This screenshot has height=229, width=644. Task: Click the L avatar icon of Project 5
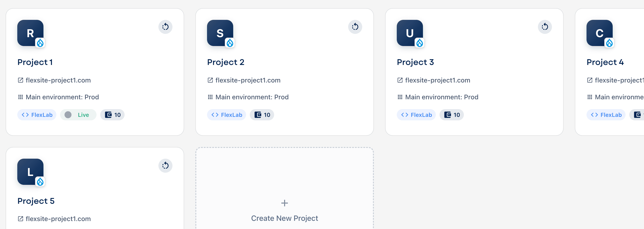pyautogui.click(x=30, y=172)
